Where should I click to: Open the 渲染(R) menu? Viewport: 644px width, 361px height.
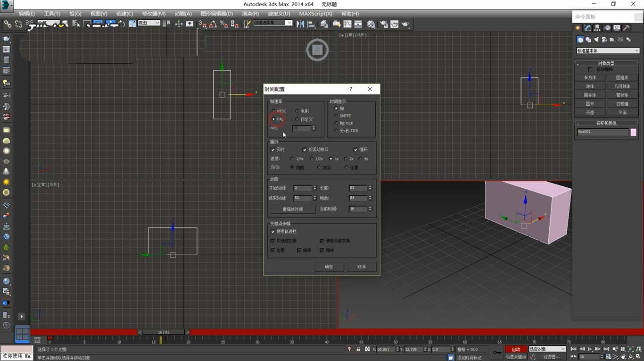pos(250,14)
